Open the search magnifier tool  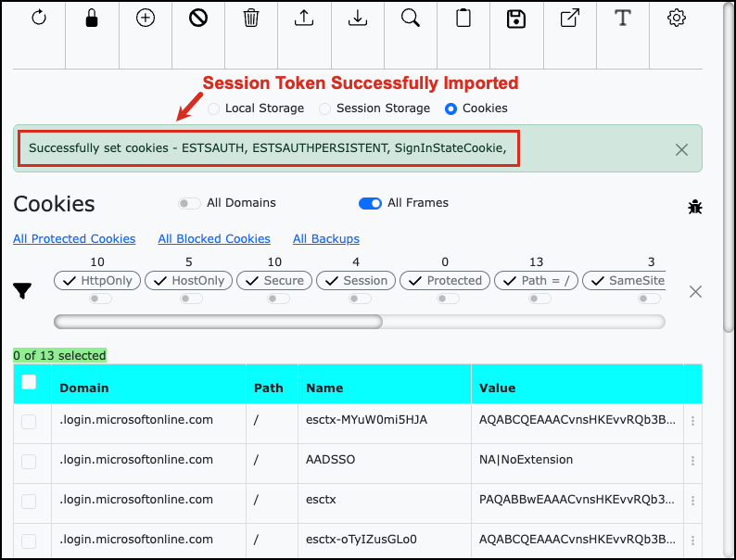pos(411,19)
